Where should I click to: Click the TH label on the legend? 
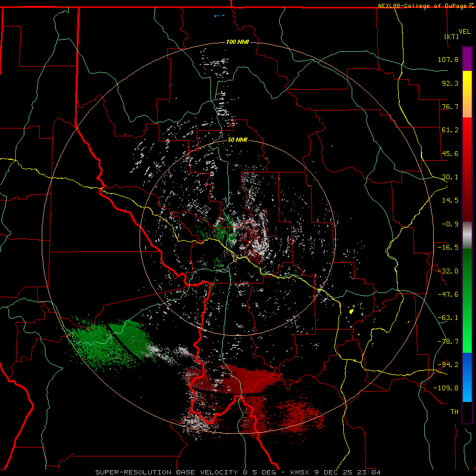pos(454,412)
